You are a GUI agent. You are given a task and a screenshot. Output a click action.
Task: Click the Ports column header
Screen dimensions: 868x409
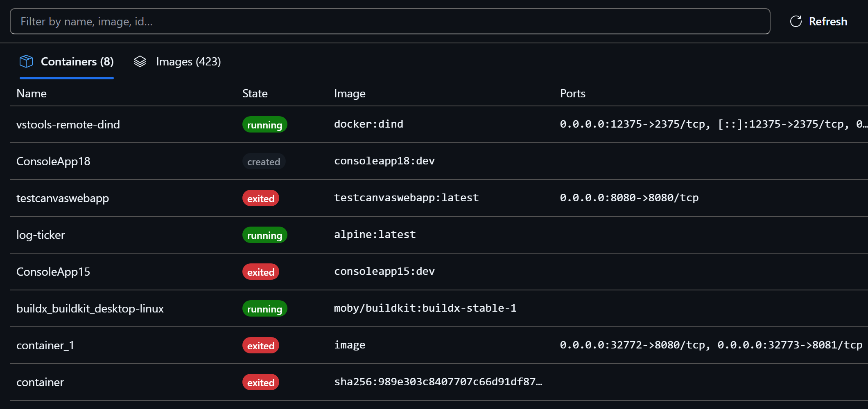coord(572,93)
